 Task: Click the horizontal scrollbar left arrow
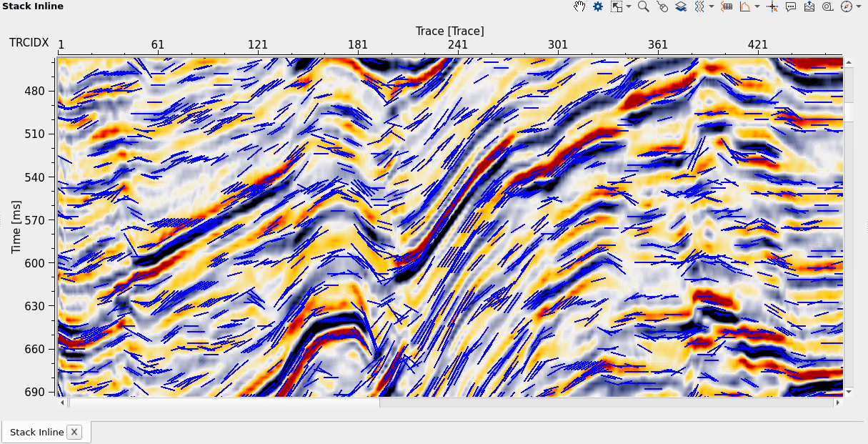[x=63, y=403]
